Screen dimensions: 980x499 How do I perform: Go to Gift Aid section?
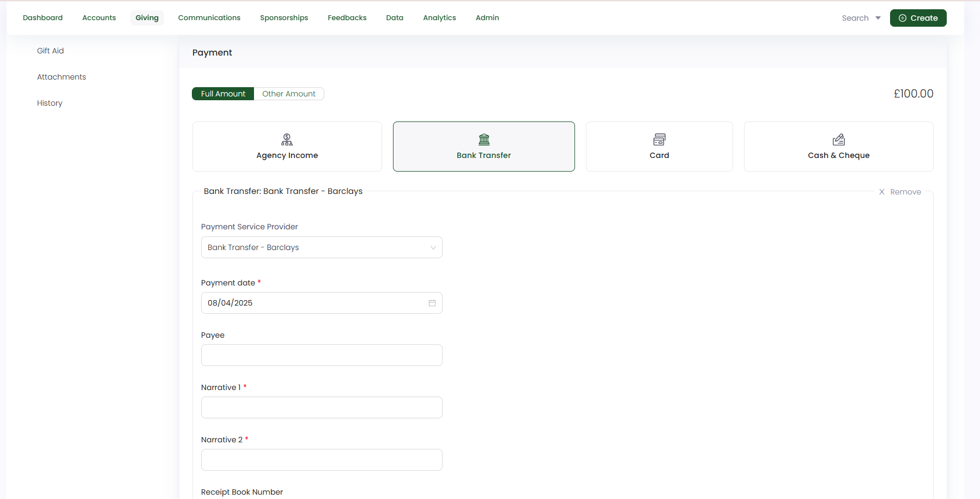[50, 51]
